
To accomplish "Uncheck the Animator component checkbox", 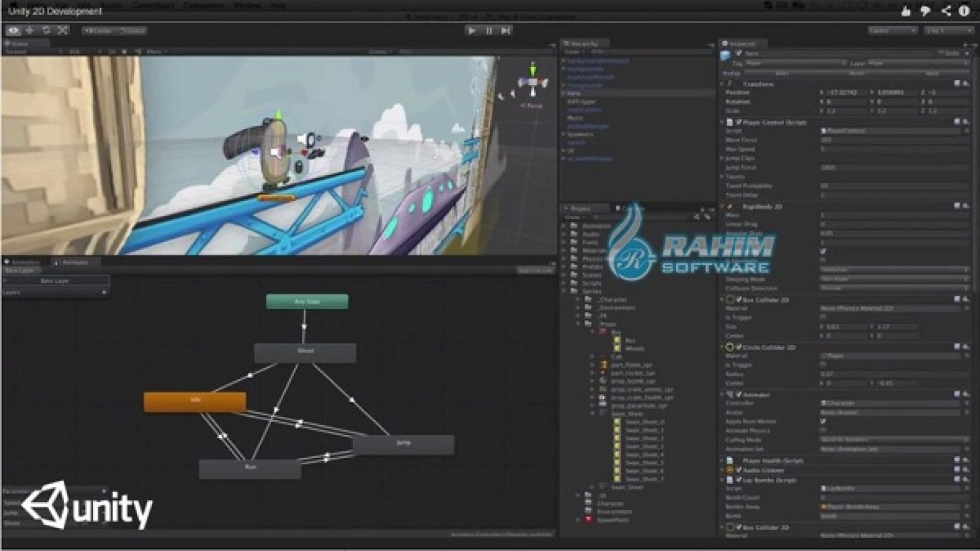I will [x=737, y=395].
